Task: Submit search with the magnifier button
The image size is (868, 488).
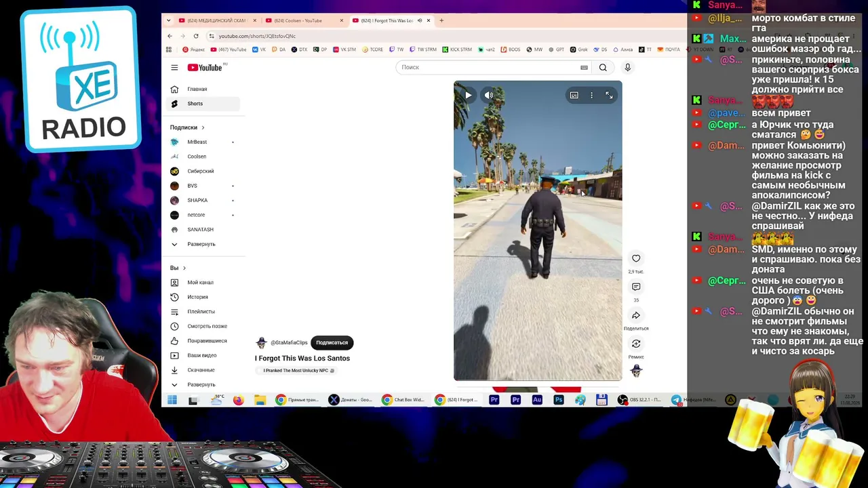Action: tap(603, 67)
